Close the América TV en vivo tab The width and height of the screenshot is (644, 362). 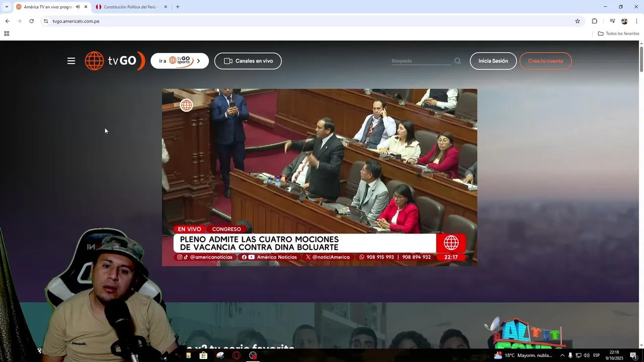point(86,7)
